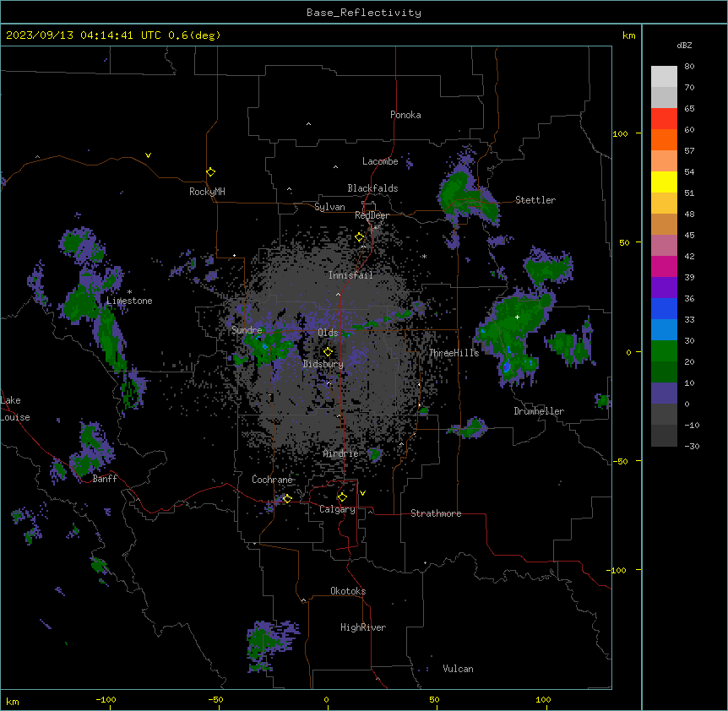Click the Didsbury label
Screen dimensions: 728x711
pyautogui.click(x=323, y=364)
